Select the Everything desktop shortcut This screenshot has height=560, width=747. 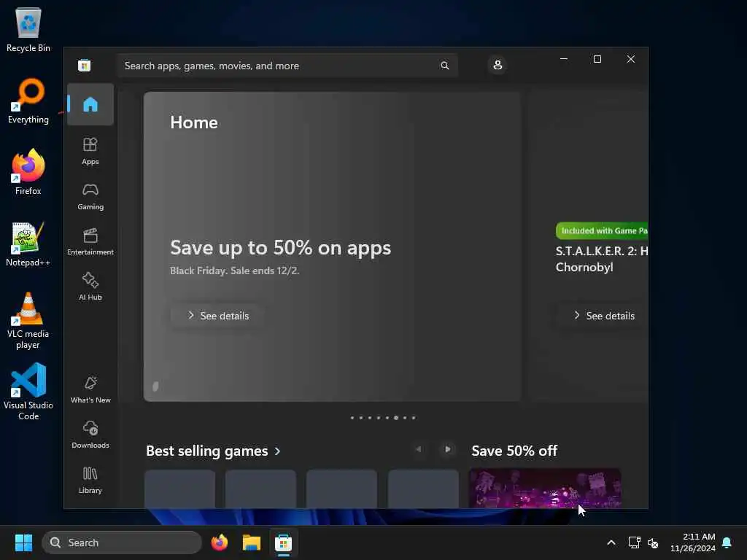pos(28,101)
